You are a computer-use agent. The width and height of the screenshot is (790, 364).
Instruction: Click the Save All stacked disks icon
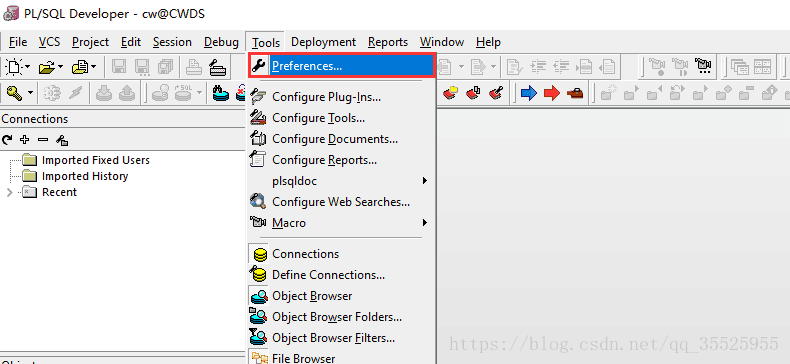pyautogui.click(x=165, y=67)
